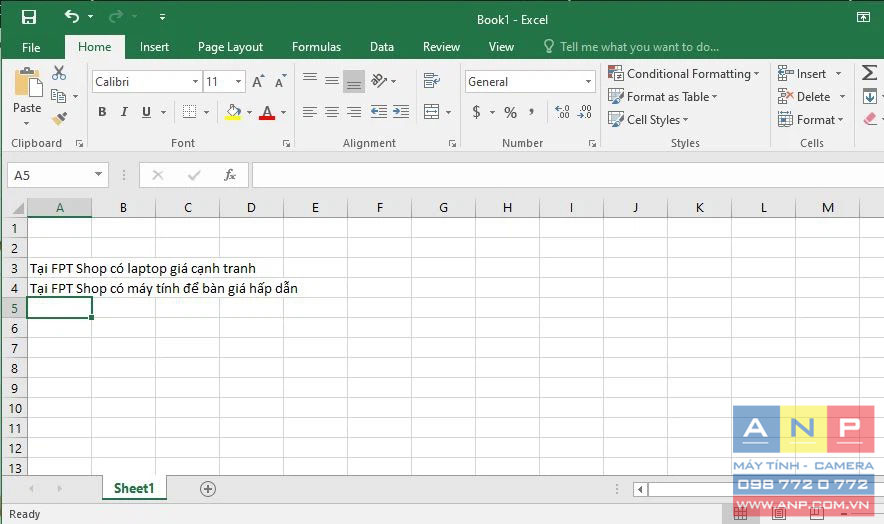
Task: Open the Name Box A5 dropdown arrow
Action: (98, 175)
